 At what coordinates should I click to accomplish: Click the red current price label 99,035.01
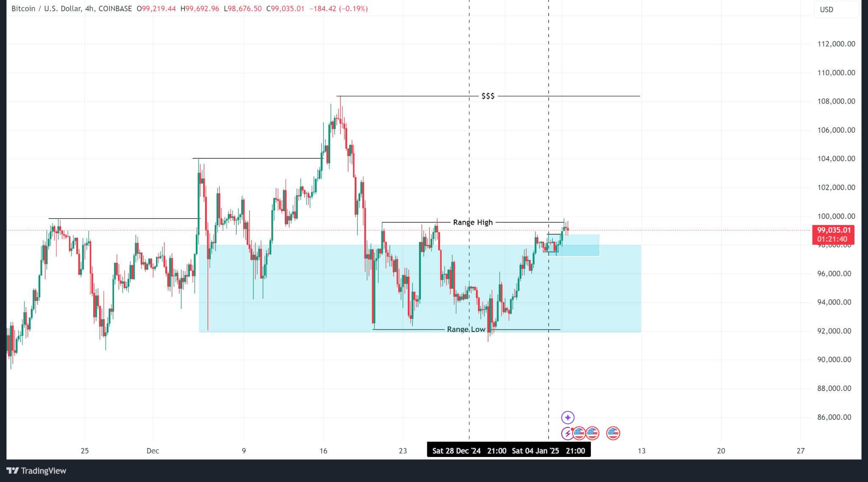[834, 230]
